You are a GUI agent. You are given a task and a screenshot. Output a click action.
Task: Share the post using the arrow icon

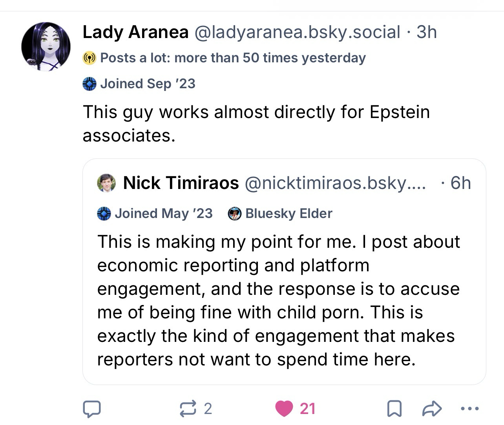[x=431, y=409]
